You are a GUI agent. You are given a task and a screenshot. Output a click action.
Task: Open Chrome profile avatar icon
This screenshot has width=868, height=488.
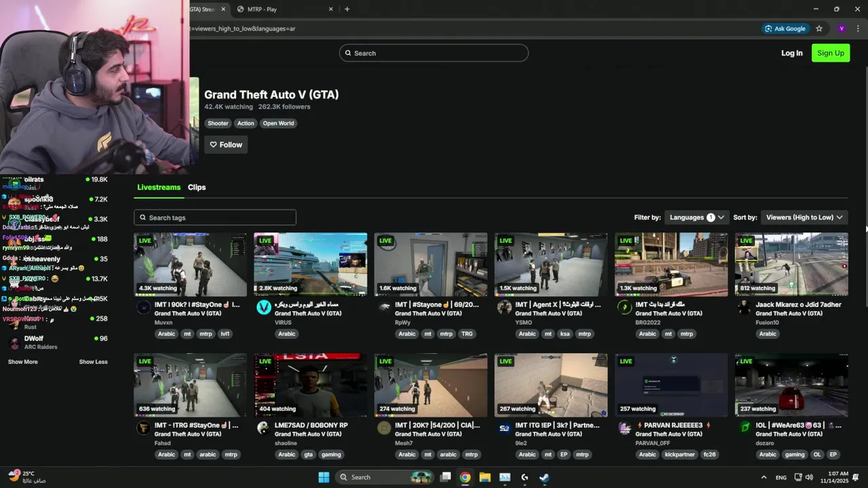[x=842, y=28]
